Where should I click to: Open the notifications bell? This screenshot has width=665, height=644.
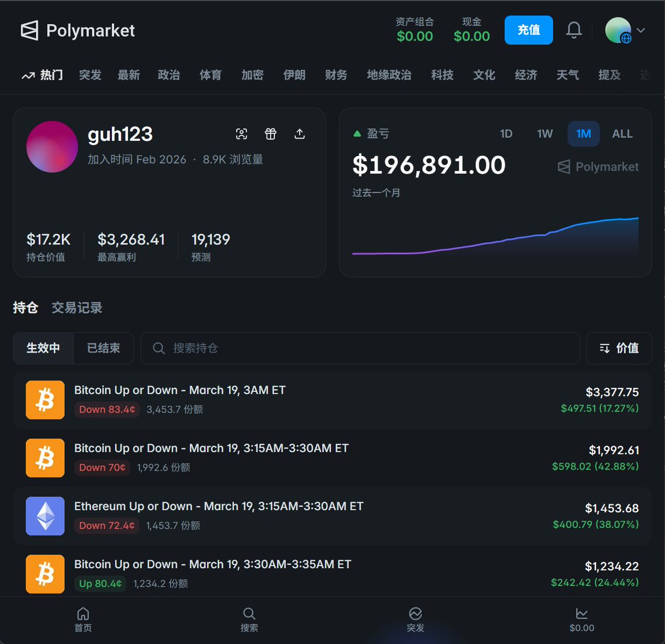pyautogui.click(x=574, y=30)
